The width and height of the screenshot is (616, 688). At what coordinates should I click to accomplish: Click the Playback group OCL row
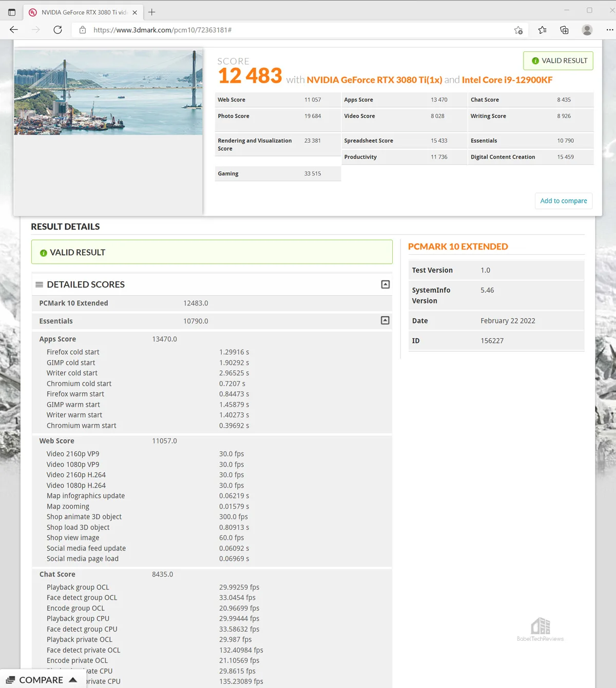(x=212, y=587)
